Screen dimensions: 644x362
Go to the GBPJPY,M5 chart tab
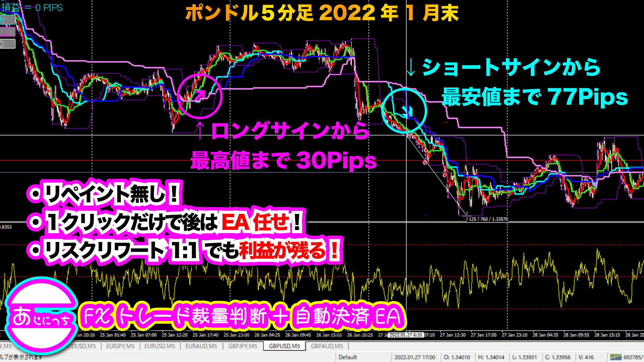[243, 346]
